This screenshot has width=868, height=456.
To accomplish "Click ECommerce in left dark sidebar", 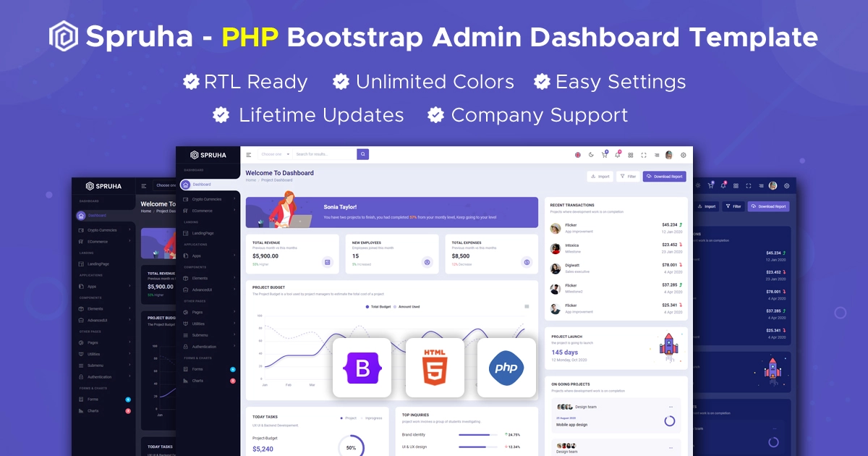I will pyautogui.click(x=105, y=242).
